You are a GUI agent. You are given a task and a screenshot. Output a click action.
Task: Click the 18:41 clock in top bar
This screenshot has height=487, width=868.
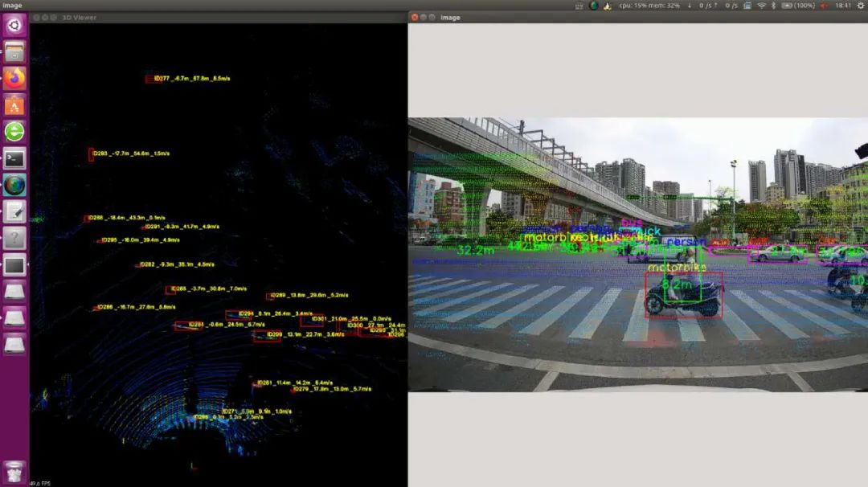click(x=843, y=6)
